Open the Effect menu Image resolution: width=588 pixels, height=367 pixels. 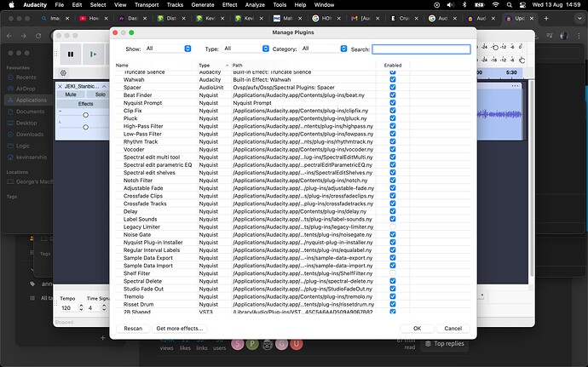tap(229, 5)
